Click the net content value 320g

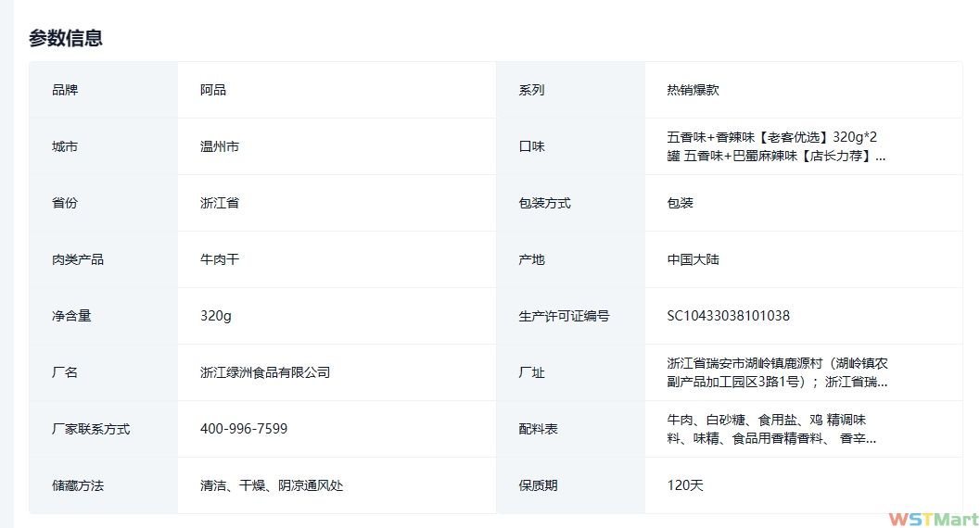(216, 316)
